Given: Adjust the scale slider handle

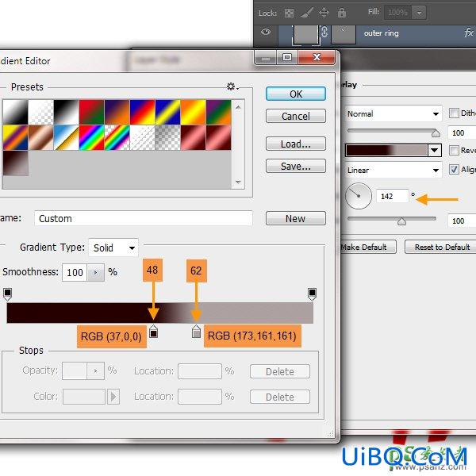Looking at the screenshot, I should pyautogui.click(x=401, y=221).
